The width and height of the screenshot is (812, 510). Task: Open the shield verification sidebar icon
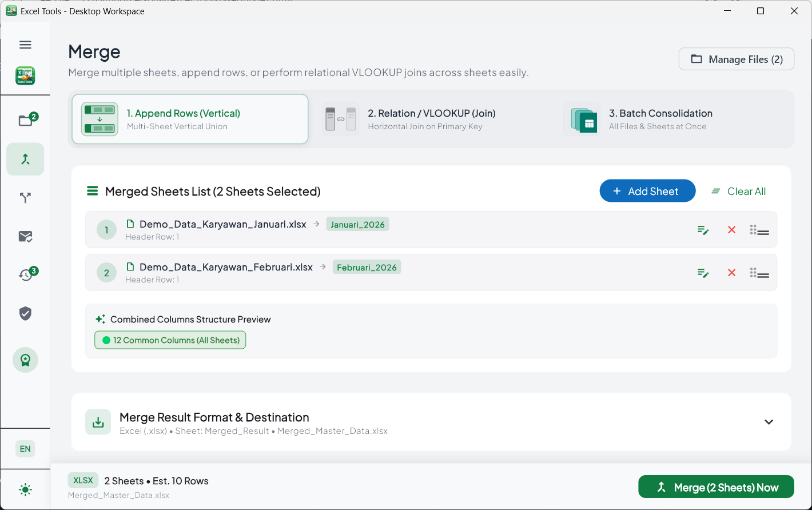tap(25, 313)
